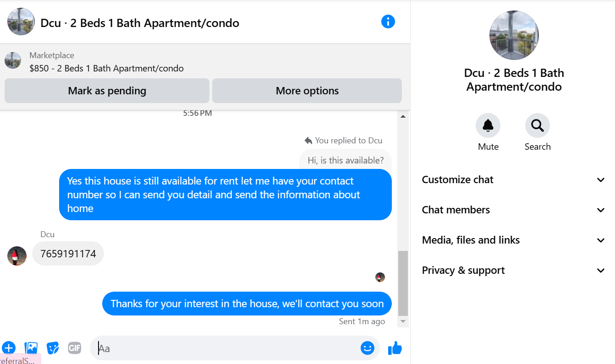Attach a photo using the image icon

[x=31, y=348]
